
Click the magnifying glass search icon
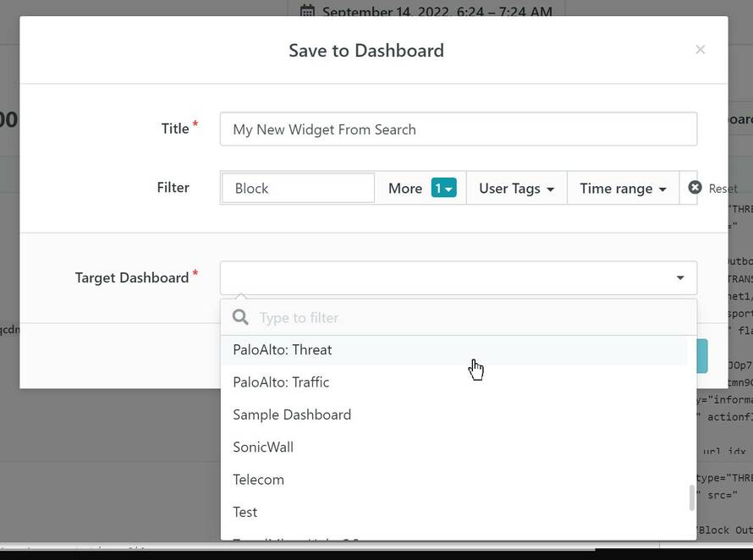240,317
